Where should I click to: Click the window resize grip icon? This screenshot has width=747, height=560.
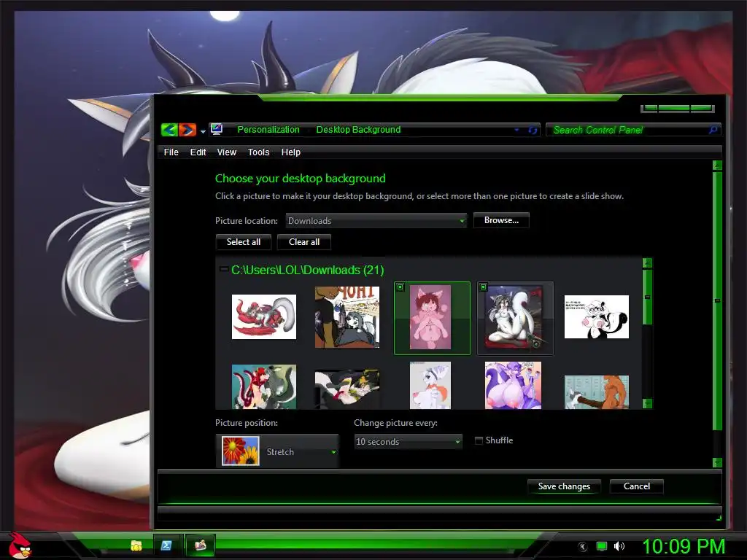719,518
